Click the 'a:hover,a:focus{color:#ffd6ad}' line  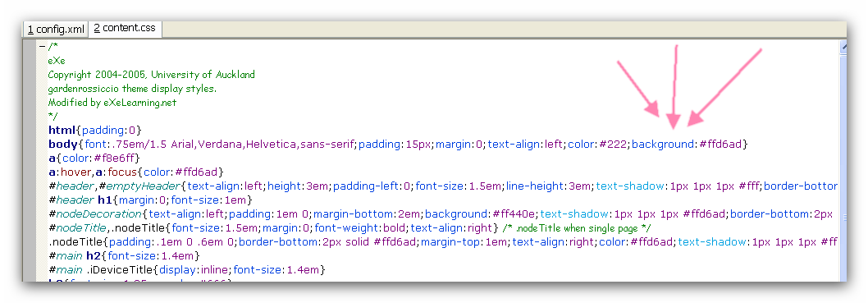click(135, 172)
